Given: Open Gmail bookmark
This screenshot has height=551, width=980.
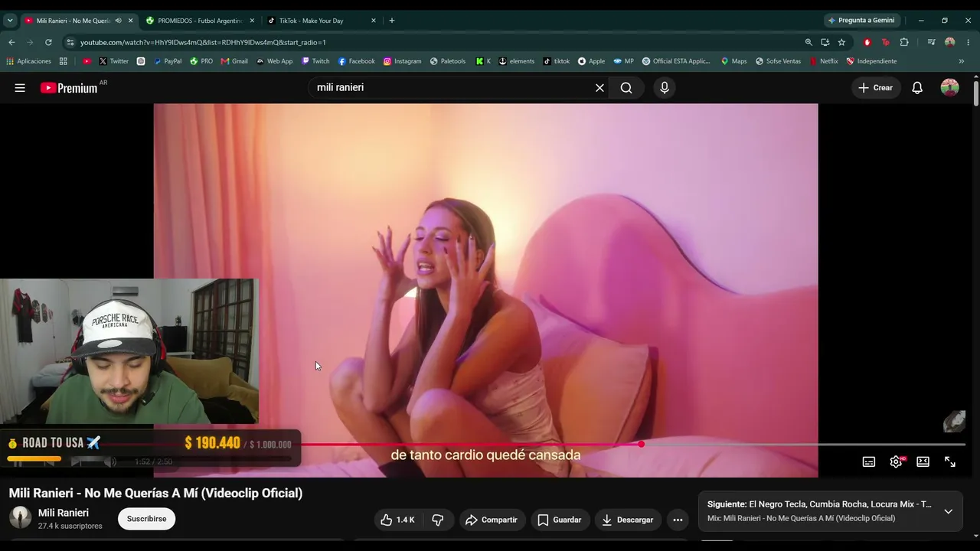Looking at the screenshot, I should (234, 61).
